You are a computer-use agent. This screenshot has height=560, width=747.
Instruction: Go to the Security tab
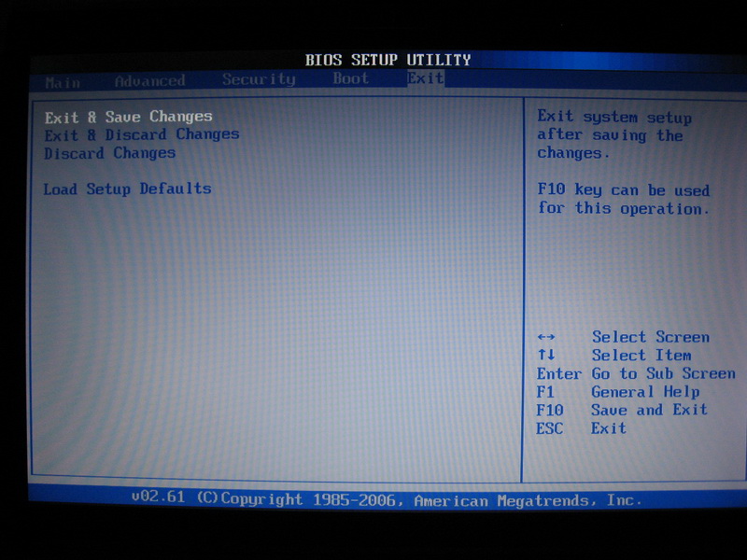(x=259, y=79)
